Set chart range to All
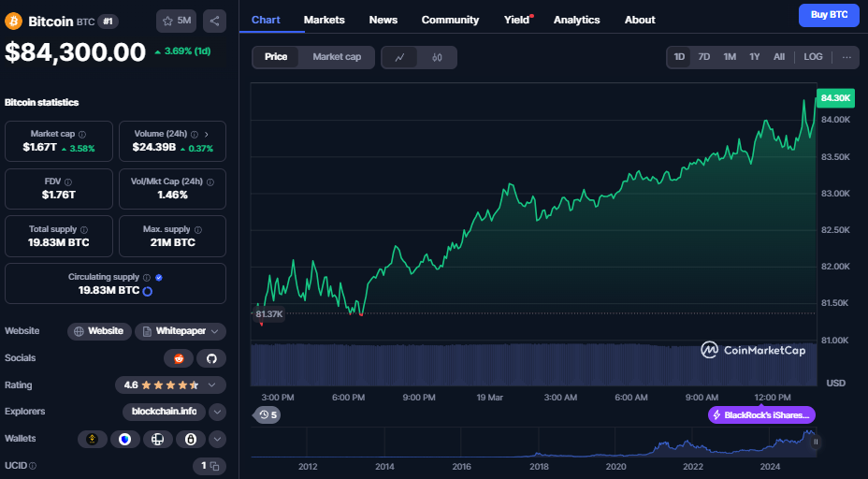This screenshot has height=479, width=868. point(779,57)
